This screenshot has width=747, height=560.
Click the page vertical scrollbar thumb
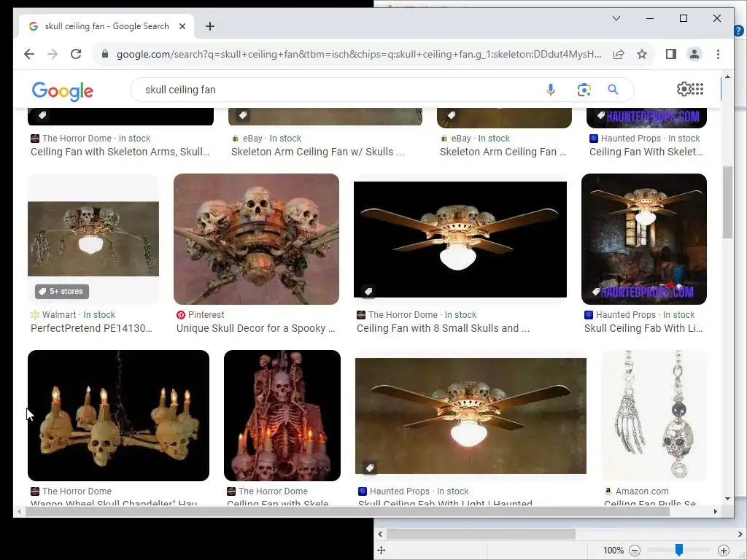727,202
